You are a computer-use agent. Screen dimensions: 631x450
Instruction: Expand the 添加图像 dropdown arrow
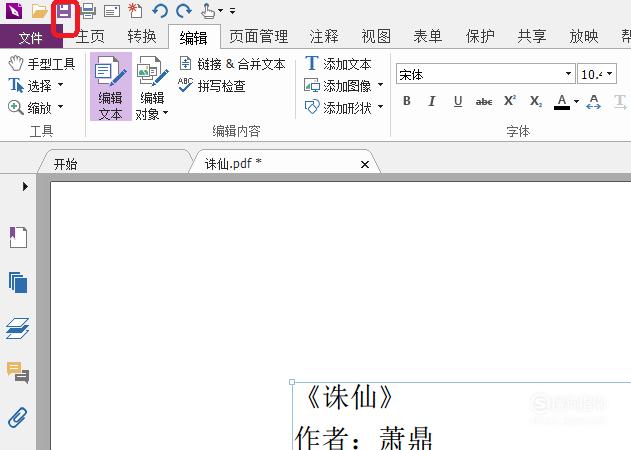(380, 85)
